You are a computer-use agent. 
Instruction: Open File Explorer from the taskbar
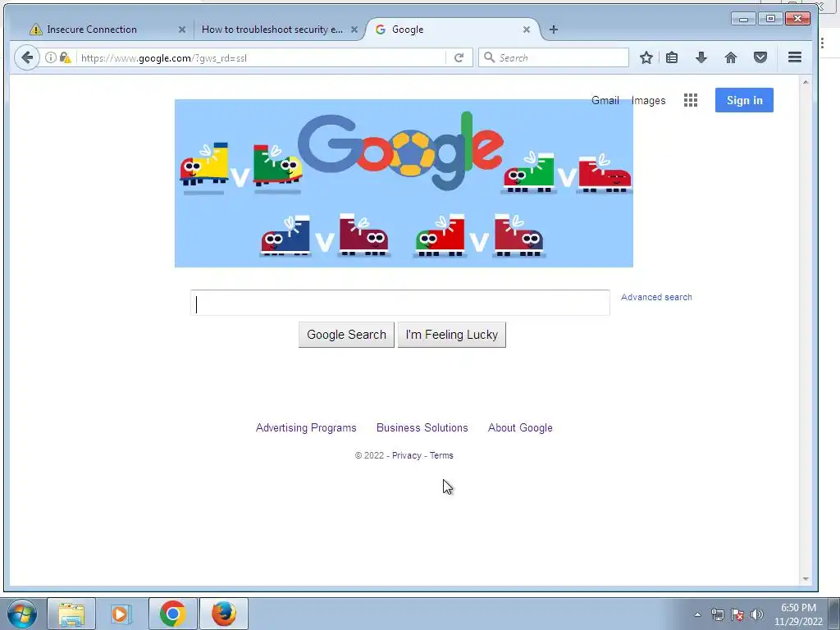71,614
